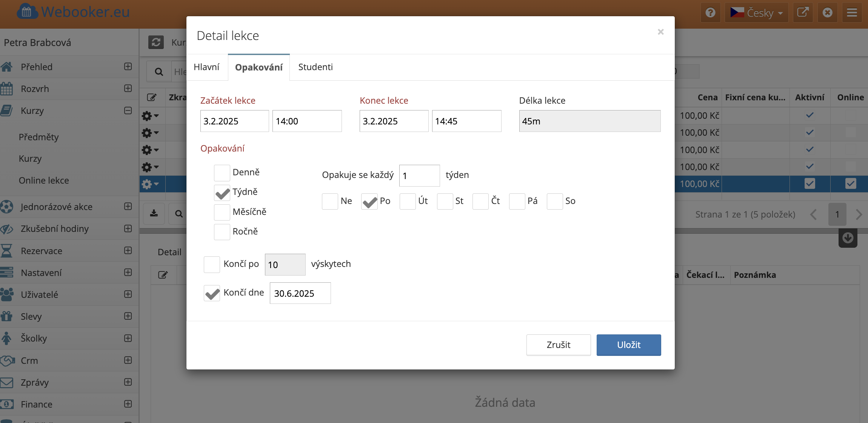The image size is (868, 423).
Task: Click the Končí dne date field
Action: click(x=300, y=293)
